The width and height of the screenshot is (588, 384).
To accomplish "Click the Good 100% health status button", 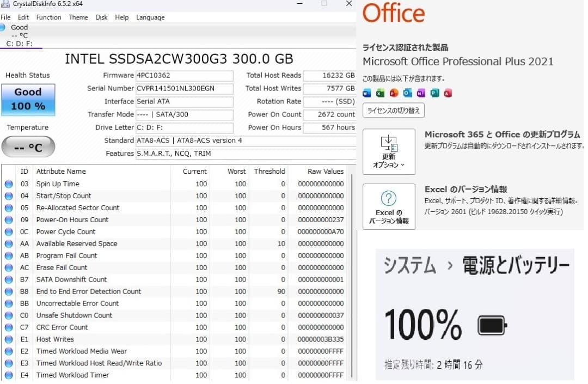I will (x=28, y=100).
